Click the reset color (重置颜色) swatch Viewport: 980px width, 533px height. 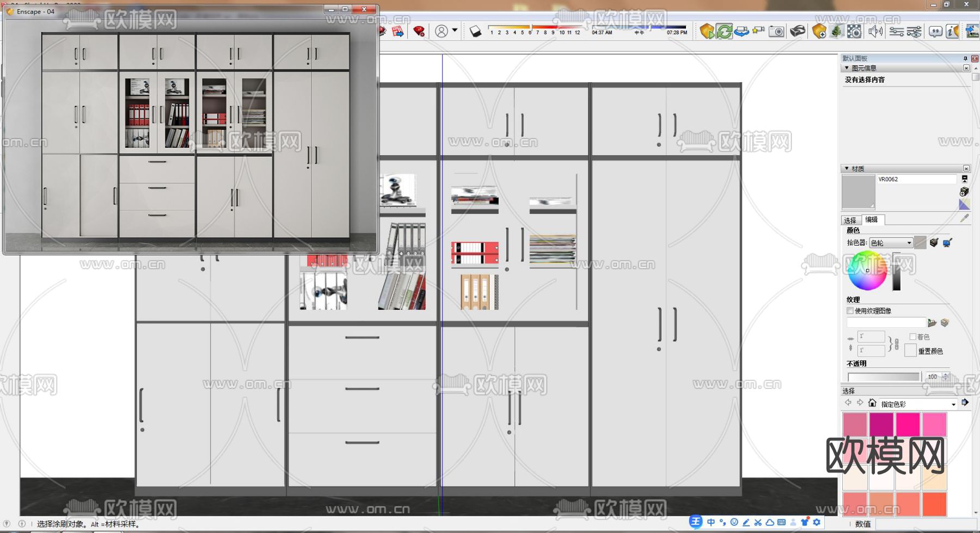click(x=910, y=351)
